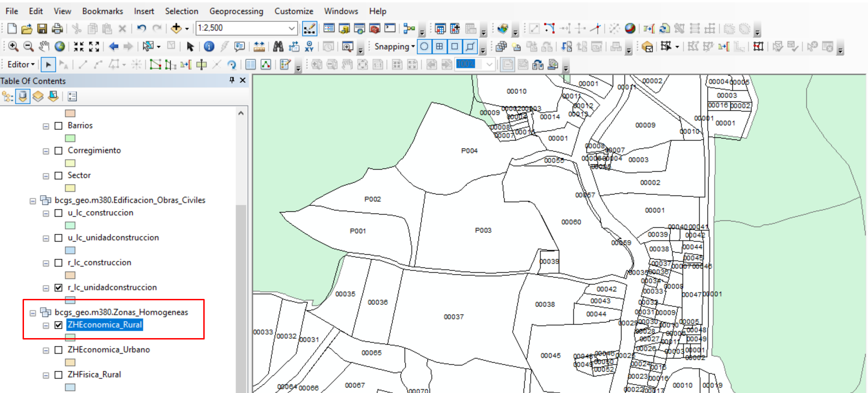The image size is (868, 393).
Task: Select the Pan hand tool
Action: click(x=44, y=47)
